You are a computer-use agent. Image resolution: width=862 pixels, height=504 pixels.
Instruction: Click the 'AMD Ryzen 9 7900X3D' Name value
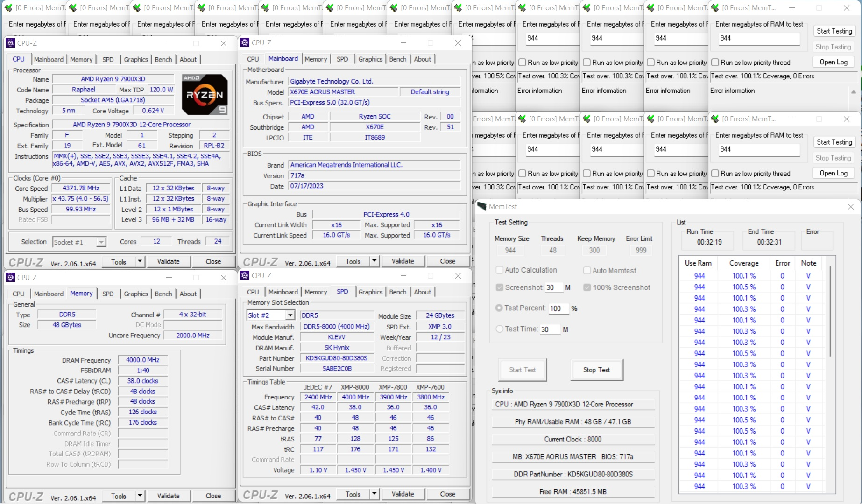tap(113, 79)
